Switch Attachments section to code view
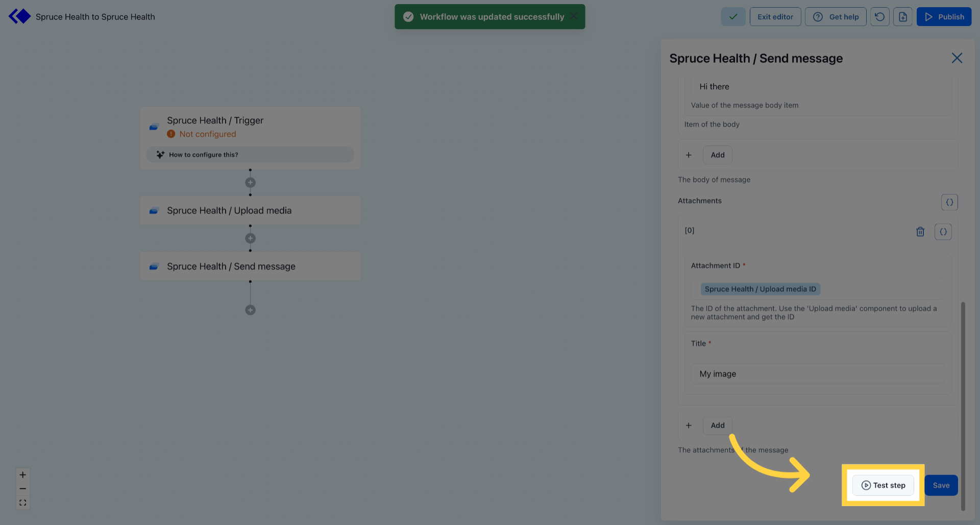This screenshot has width=980, height=525. click(949, 202)
